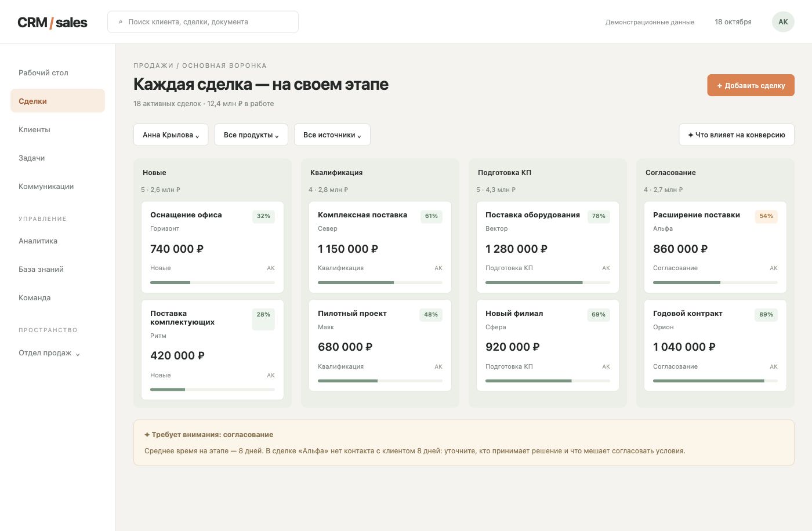Image resolution: width=812 pixels, height=531 pixels.
Task: Open the Комплексная поставка deal card
Action: coord(380,247)
